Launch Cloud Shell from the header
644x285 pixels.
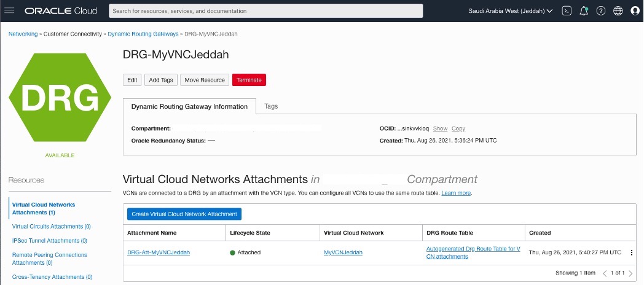567,10
